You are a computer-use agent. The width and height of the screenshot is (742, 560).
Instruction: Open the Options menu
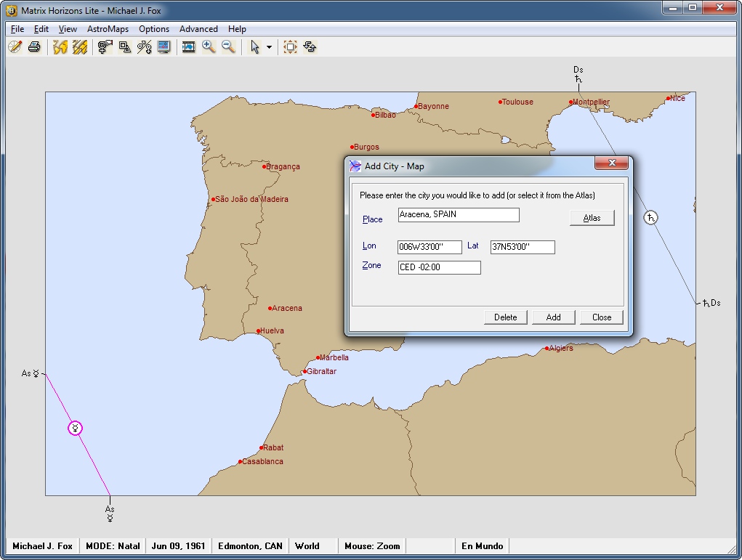(154, 29)
